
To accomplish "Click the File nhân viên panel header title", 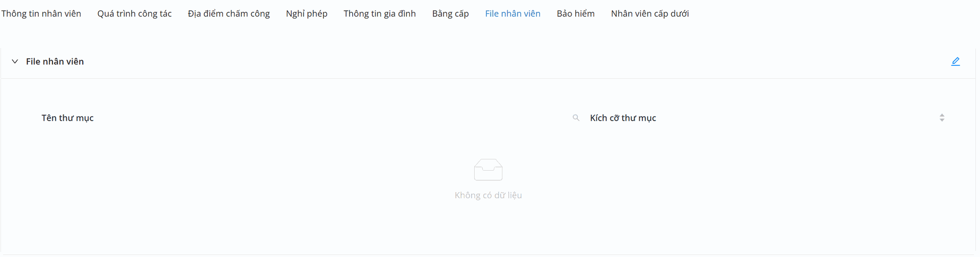I will (55, 61).
